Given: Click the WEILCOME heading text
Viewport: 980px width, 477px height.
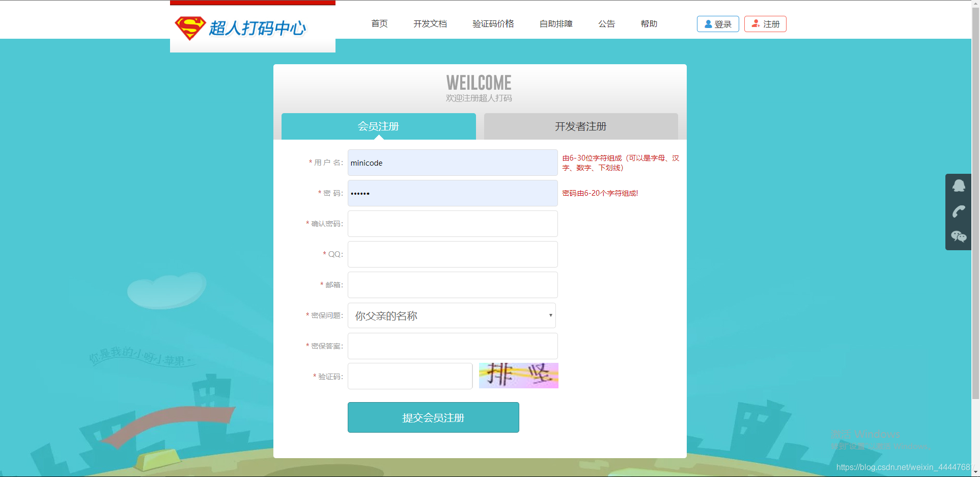Looking at the screenshot, I should coord(479,83).
